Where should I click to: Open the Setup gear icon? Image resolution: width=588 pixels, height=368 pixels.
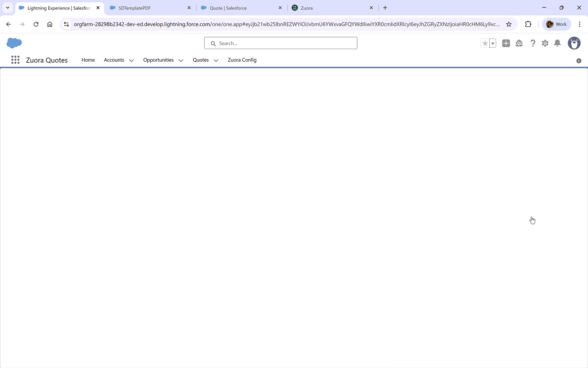click(545, 43)
